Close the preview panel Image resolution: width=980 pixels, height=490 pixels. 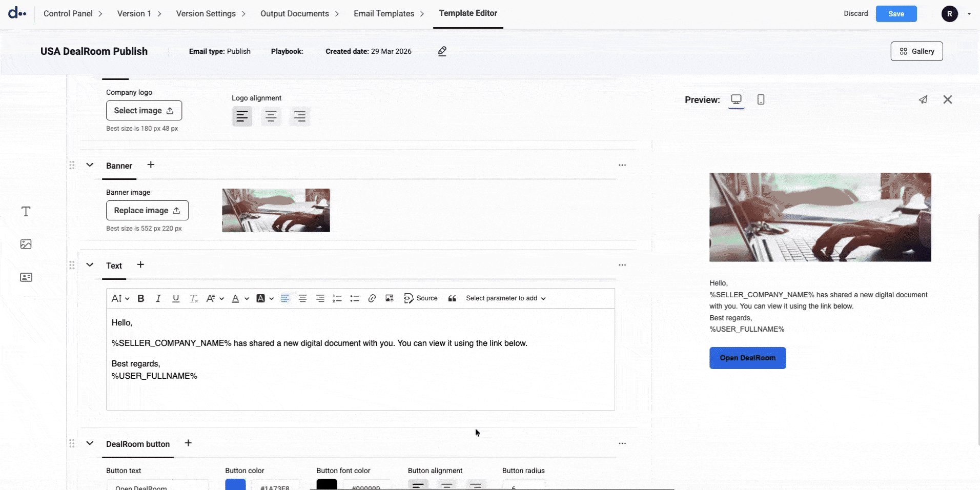click(x=947, y=99)
